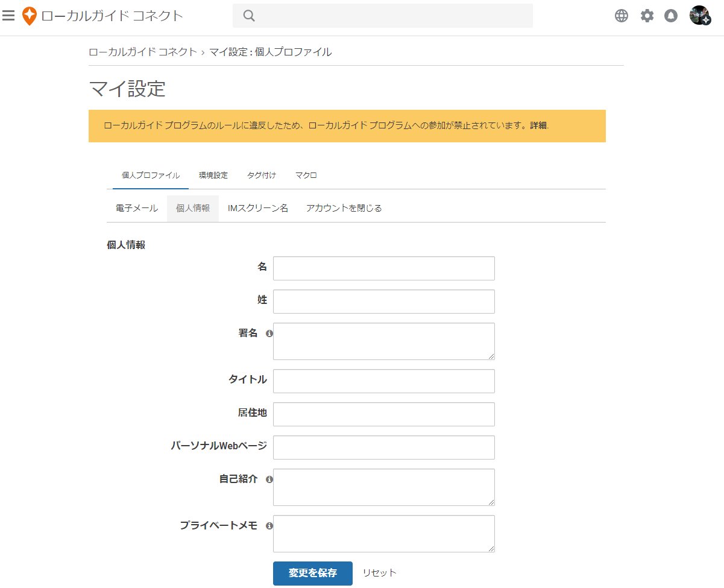Click the orange Local Guides pin logo
The height and width of the screenshot is (588, 724).
[x=29, y=16]
